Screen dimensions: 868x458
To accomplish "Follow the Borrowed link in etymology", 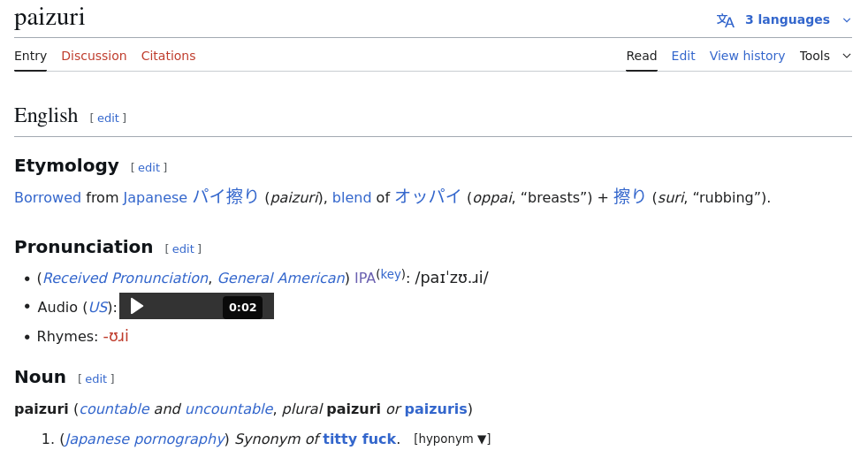I will point(48,197).
